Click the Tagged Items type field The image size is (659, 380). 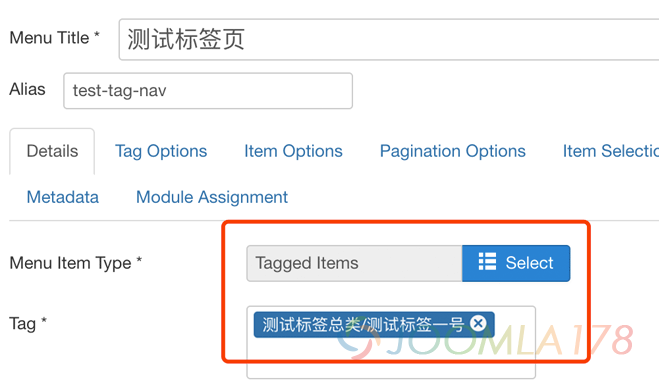[x=354, y=263]
